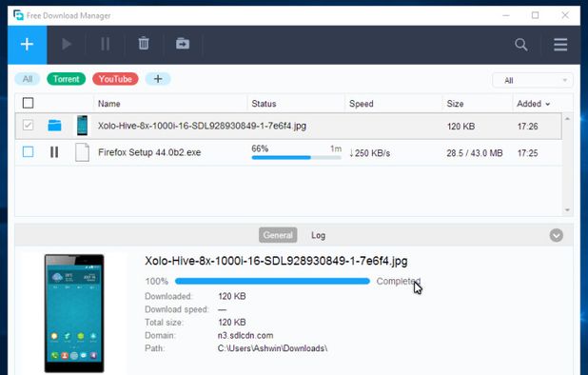Add a new tag with the plus pill

click(x=158, y=79)
